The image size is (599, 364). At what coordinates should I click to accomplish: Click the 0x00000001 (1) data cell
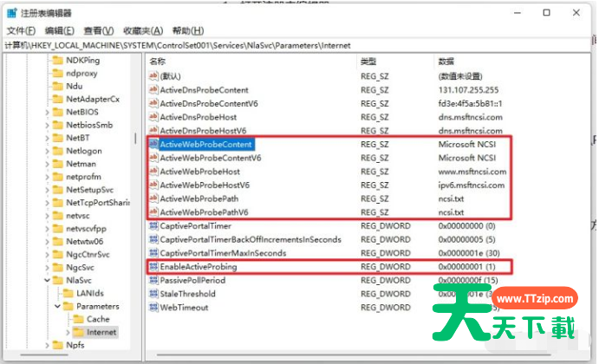(467, 267)
